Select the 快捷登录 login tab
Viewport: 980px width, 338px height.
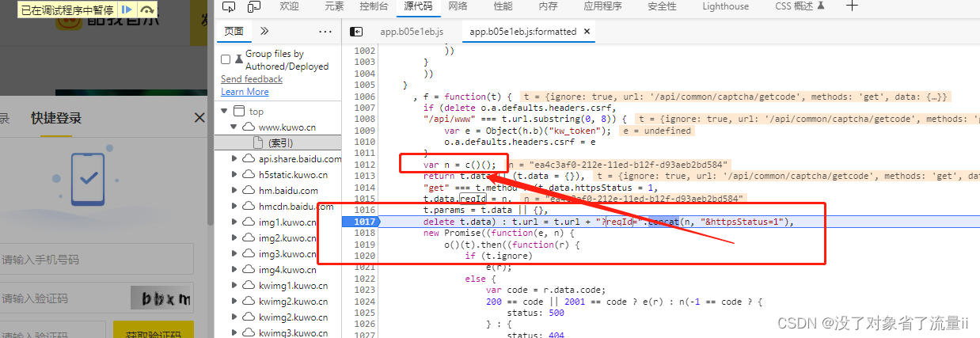click(56, 119)
